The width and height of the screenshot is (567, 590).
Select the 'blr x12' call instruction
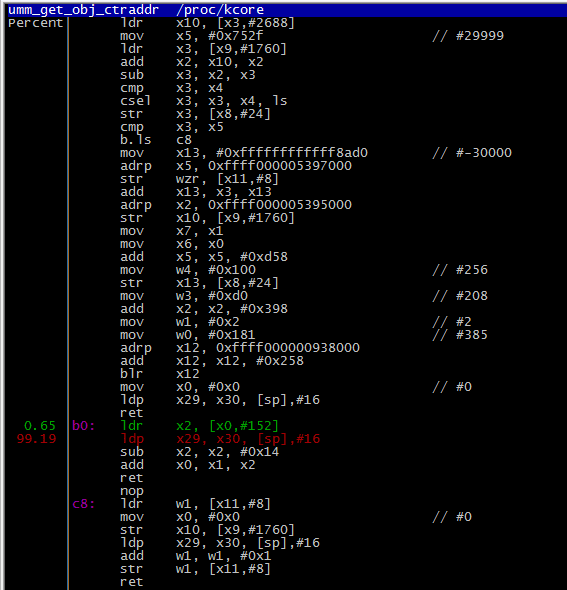point(160,374)
